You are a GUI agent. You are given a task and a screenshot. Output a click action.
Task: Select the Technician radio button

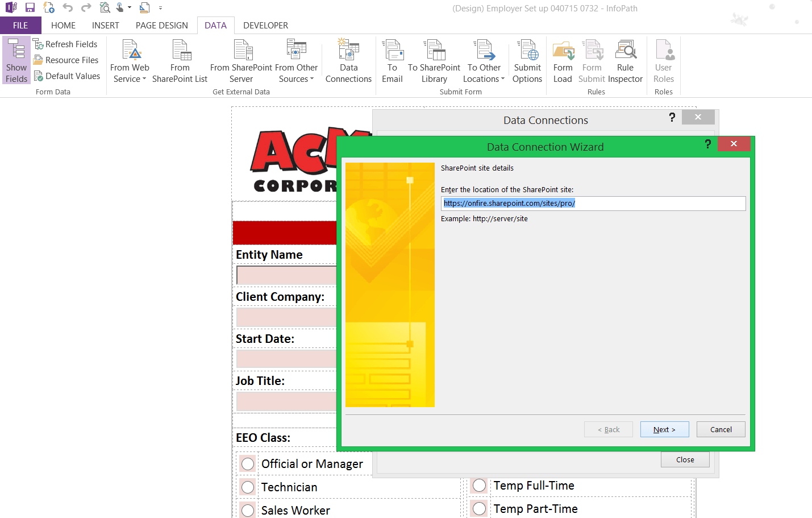pyautogui.click(x=248, y=487)
